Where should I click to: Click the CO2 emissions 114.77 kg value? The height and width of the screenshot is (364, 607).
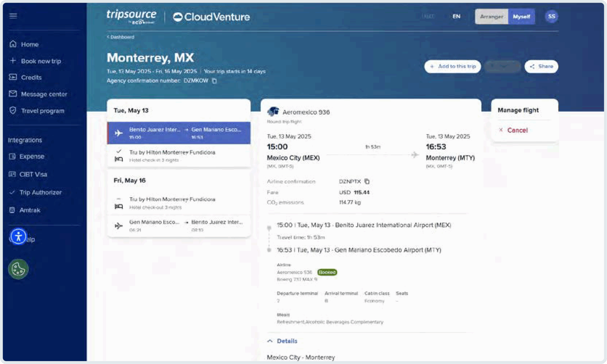tap(350, 202)
